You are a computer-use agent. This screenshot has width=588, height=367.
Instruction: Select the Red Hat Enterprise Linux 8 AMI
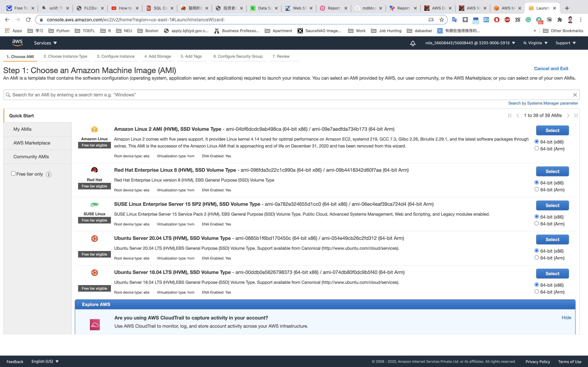click(552, 171)
